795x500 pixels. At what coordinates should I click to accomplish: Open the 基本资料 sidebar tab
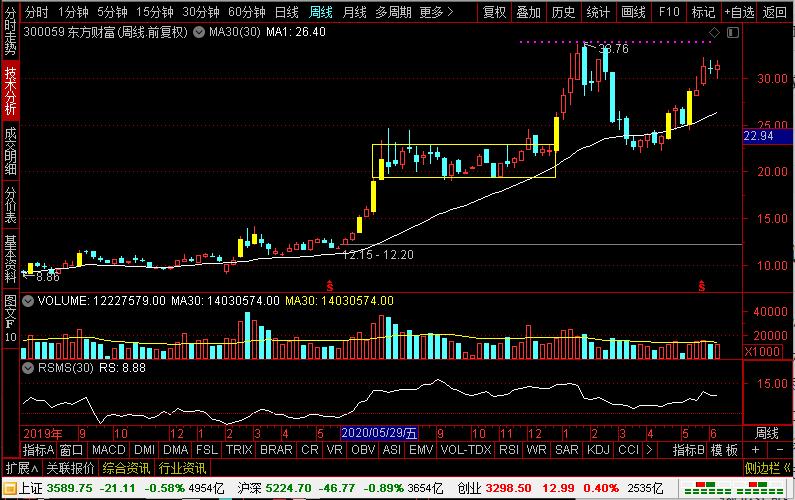pyautogui.click(x=10, y=259)
